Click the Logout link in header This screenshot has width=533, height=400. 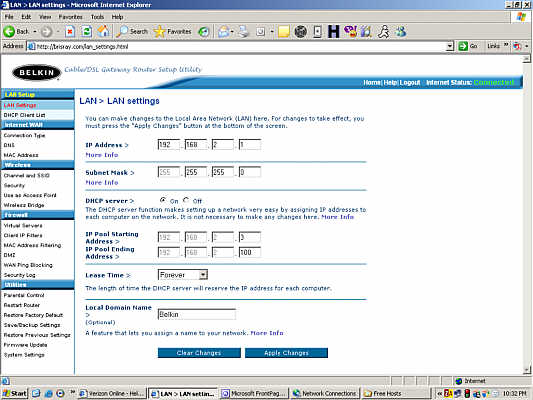(x=410, y=82)
